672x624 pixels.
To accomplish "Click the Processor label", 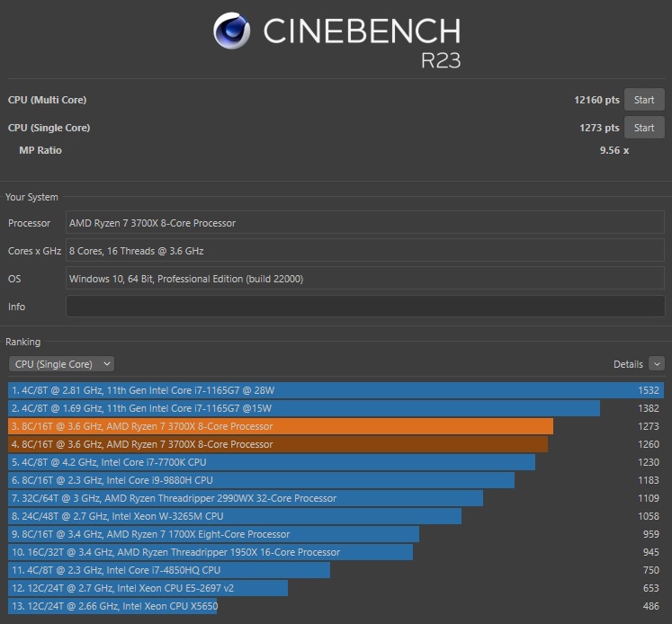I will (x=29, y=223).
